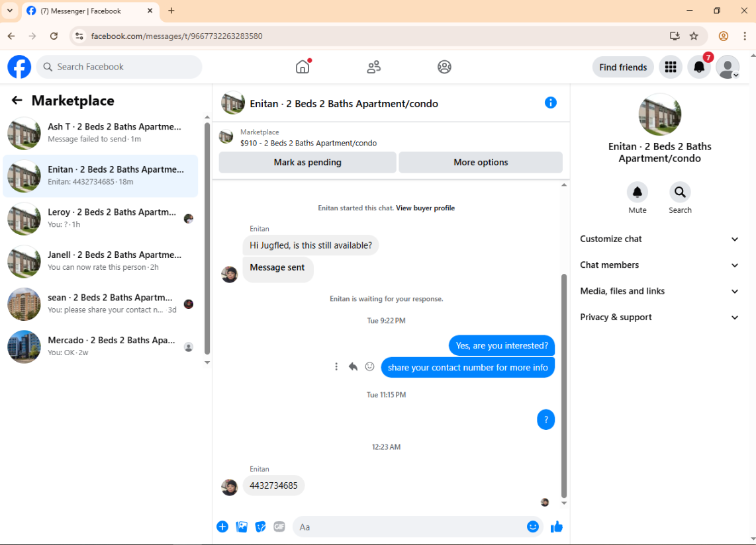This screenshot has height=545, width=756.
Task: Click More options button
Action: [x=481, y=163]
